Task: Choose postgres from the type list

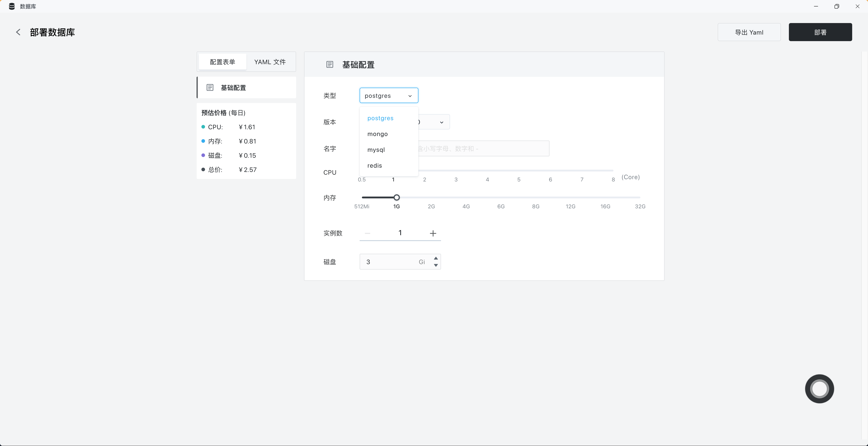Action: coord(389,118)
